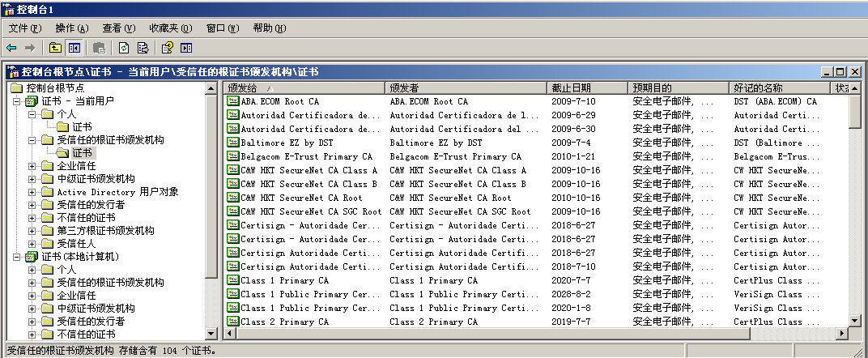Sort by the 颁发者 column header
The height and width of the screenshot is (358, 868).
tap(466, 88)
